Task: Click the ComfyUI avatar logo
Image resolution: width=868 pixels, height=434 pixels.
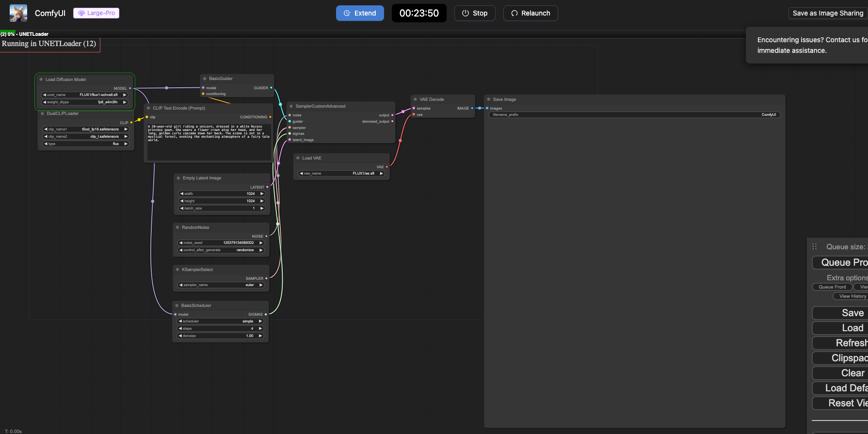Action: 18,13
